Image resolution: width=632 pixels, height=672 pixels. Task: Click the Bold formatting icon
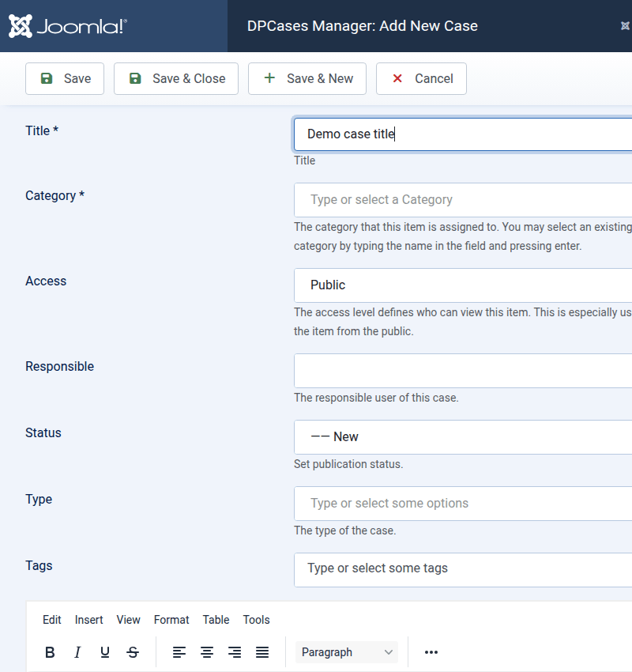click(x=50, y=652)
